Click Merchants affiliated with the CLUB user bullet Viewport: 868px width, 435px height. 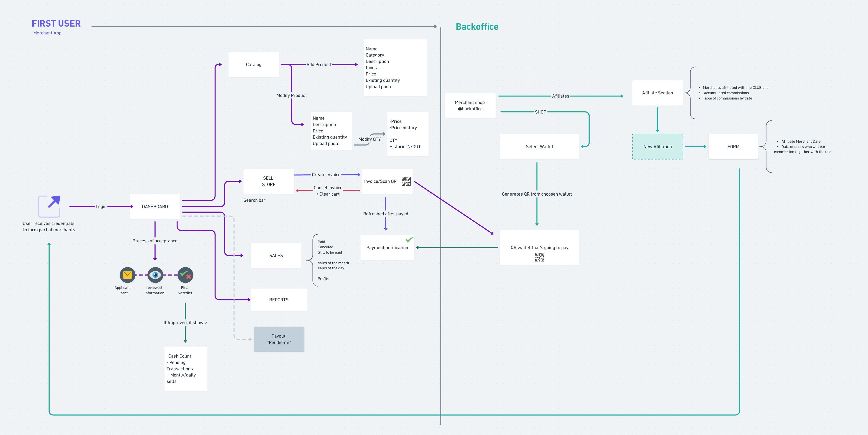(736, 88)
